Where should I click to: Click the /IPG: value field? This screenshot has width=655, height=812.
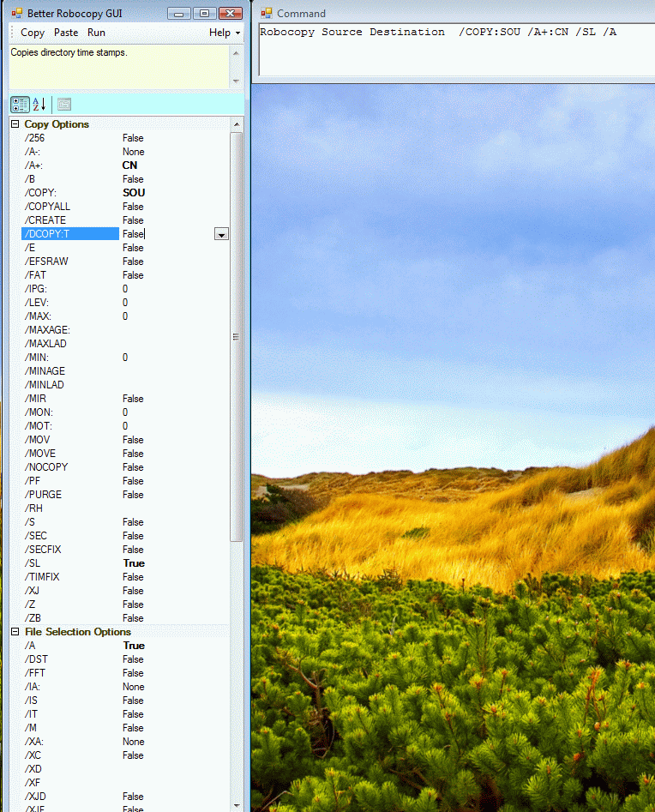175,289
